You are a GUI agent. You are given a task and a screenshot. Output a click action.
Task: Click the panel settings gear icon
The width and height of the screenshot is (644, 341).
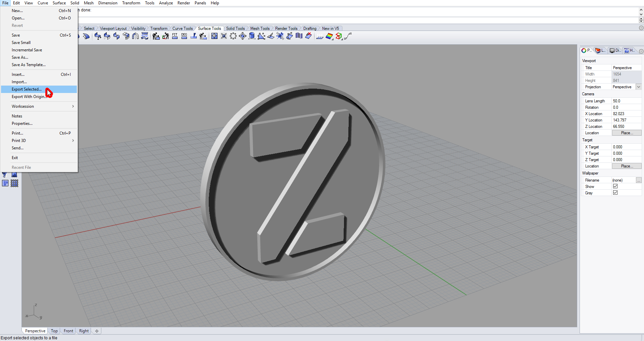pyautogui.click(x=641, y=51)
